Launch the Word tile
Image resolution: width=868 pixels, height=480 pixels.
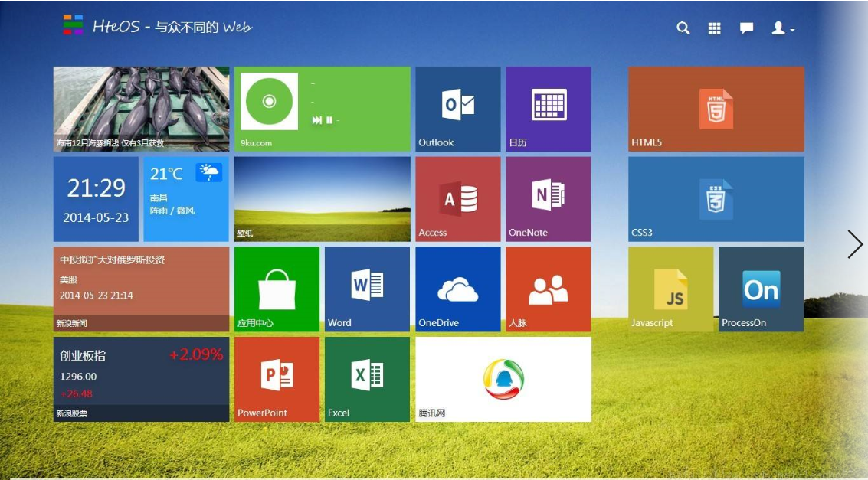[x=367, y=289]
